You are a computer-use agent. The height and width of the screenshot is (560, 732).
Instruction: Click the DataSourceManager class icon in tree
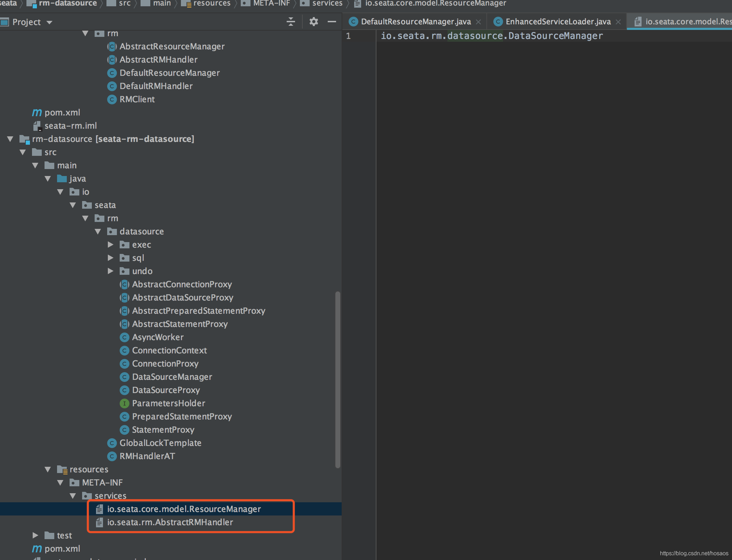pyautogui.click(x=124, y=377)
